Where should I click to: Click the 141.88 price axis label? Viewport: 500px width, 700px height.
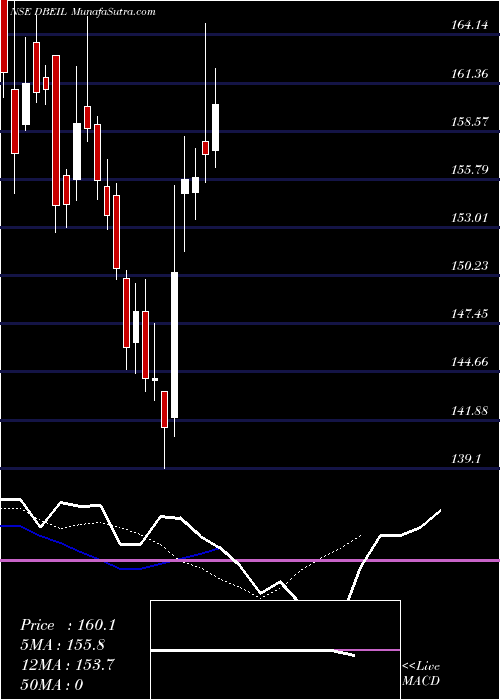(x=469, y=410)
